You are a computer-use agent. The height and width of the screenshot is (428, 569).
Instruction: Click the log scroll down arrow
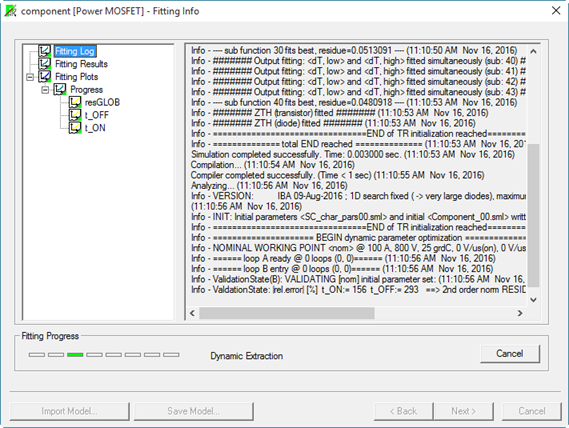(533, 300)
